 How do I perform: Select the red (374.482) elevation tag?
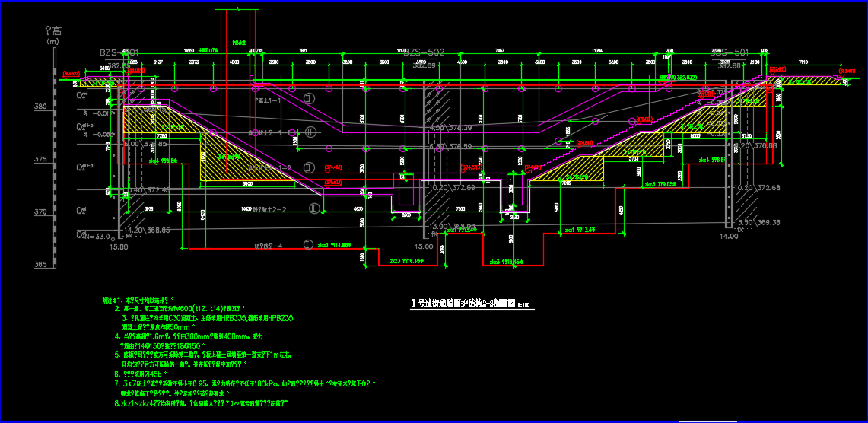tap(332, 167)
